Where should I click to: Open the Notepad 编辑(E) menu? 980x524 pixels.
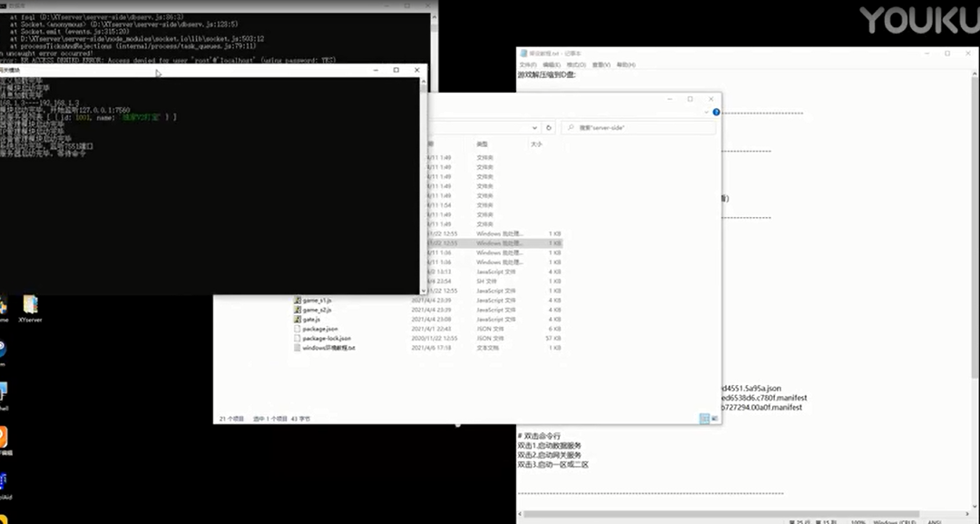coord(552,65)
